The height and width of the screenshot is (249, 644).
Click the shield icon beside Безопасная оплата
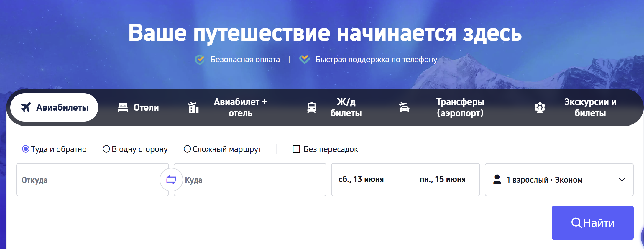(200, 60)
